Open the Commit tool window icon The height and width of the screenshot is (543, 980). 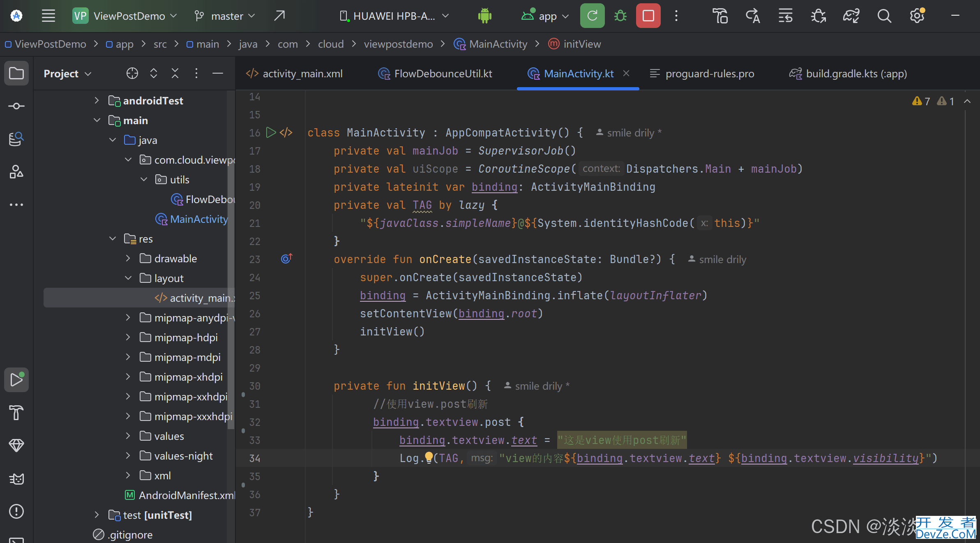16,106
